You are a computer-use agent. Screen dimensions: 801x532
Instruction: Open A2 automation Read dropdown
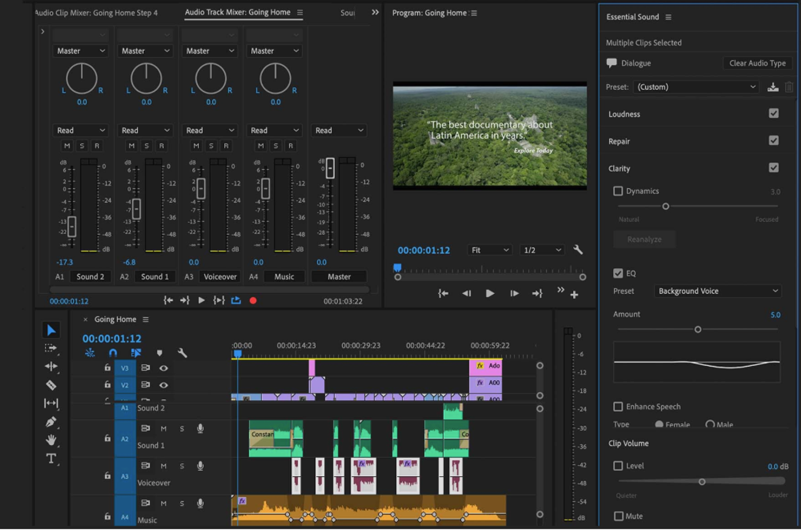coord(146,130)
